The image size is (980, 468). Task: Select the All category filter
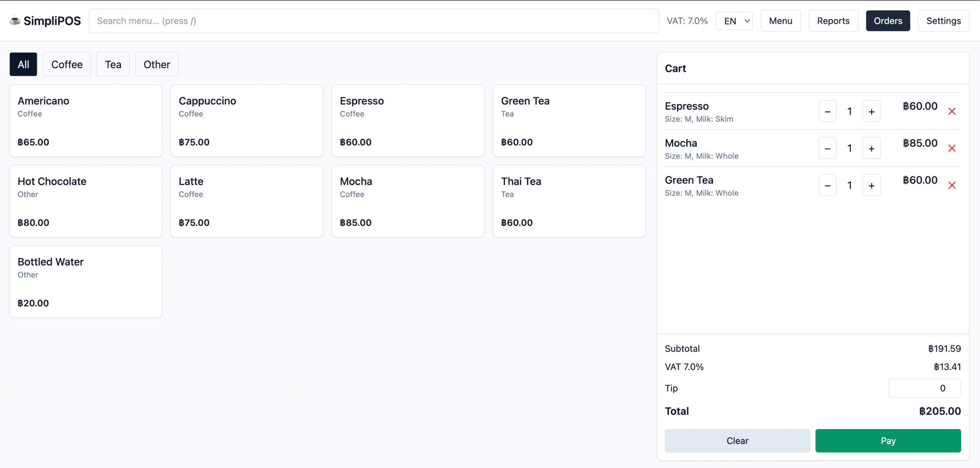23,64
